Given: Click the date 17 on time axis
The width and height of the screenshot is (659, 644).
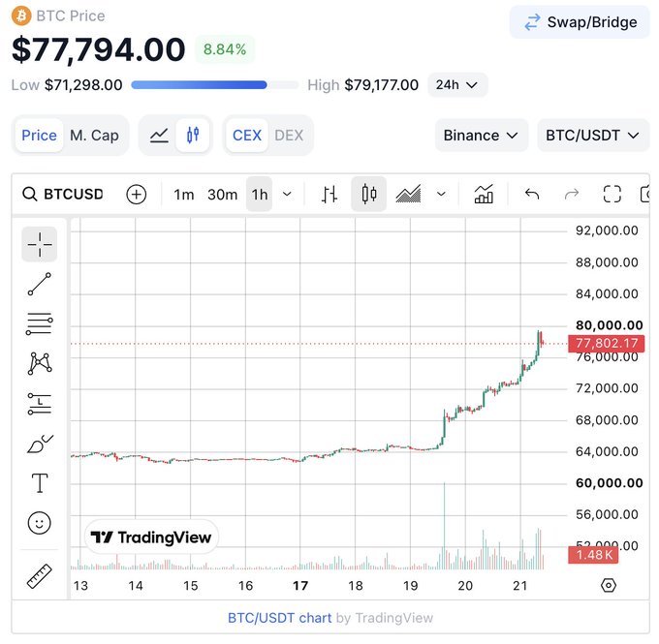Looking at the screenshot, I should click(300, 586).
